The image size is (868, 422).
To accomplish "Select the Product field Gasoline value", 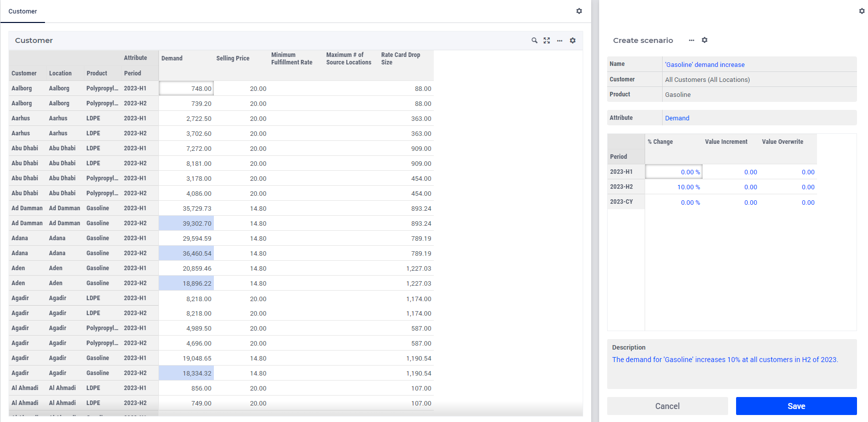I will click(x=759, y=94).
